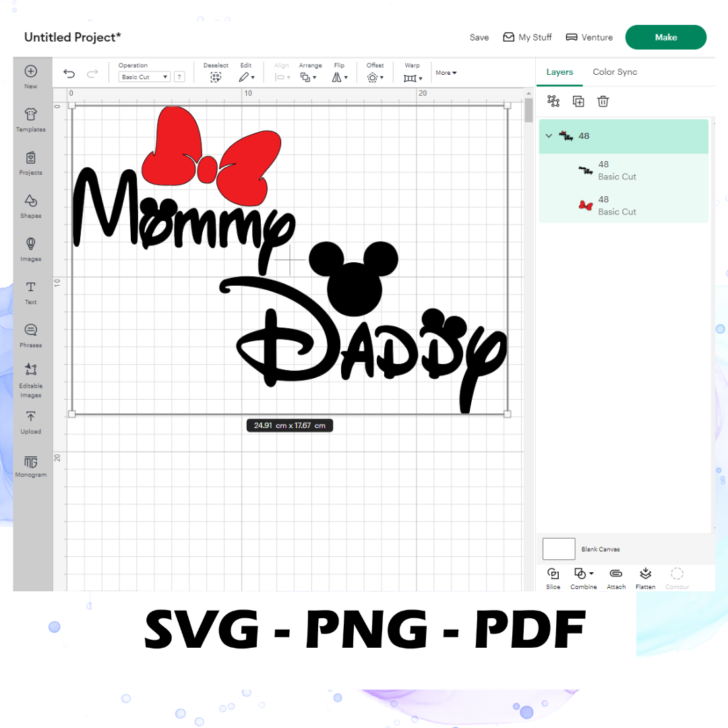Switch to the Layers tab
728x728 pixels.
coord(559,72)
